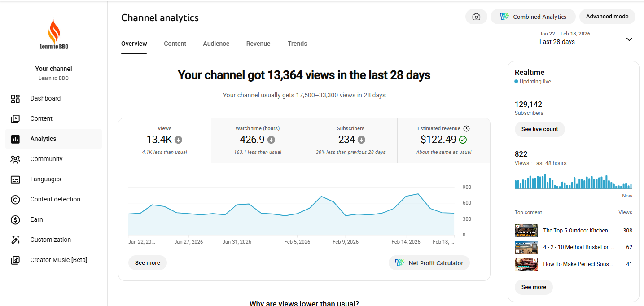Select the Subscribers metric card
The width and height of the screenshot is (644, 306).
[350, 140]
